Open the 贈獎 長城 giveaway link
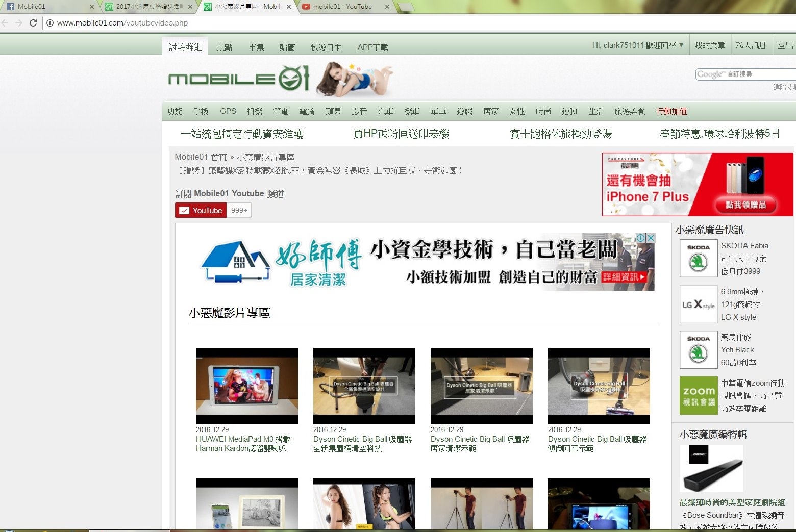Viewport: 796px width, 532px height. (x=319, y=170)
